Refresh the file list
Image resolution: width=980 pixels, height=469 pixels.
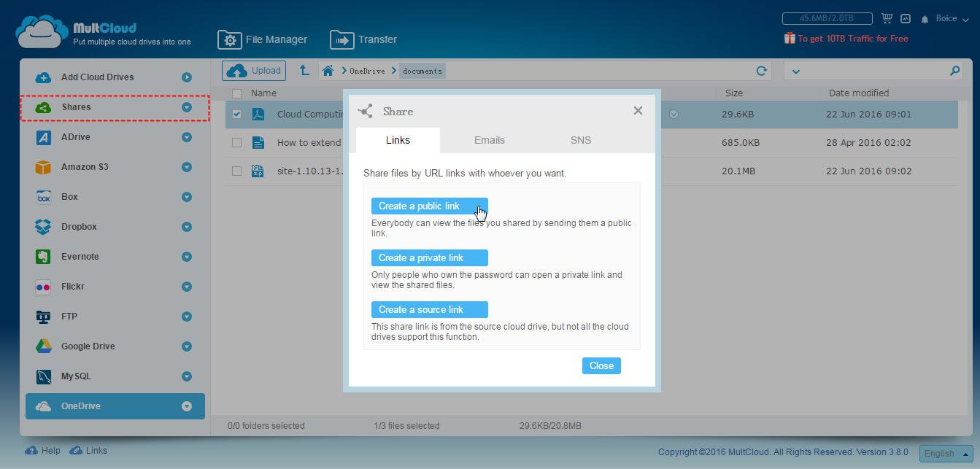(x=761, y=71)
